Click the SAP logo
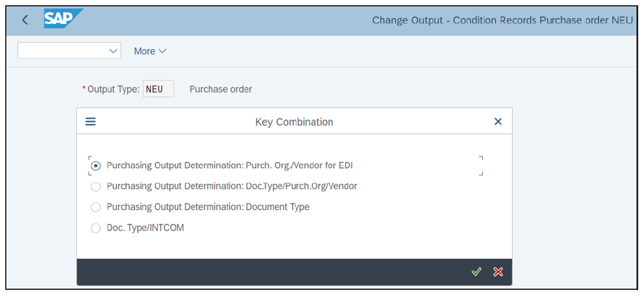Screen dimensions: 644x297 64,19
